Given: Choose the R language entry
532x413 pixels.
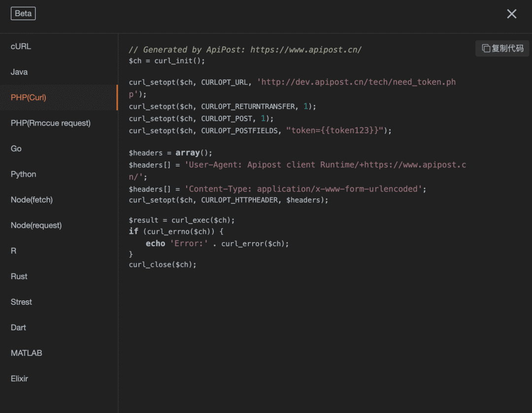Looking at the screenshot, I should [x=59, y=251].
